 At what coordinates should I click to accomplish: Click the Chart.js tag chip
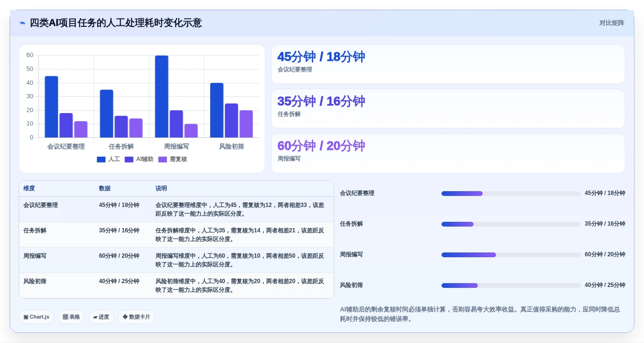[36, 317]
